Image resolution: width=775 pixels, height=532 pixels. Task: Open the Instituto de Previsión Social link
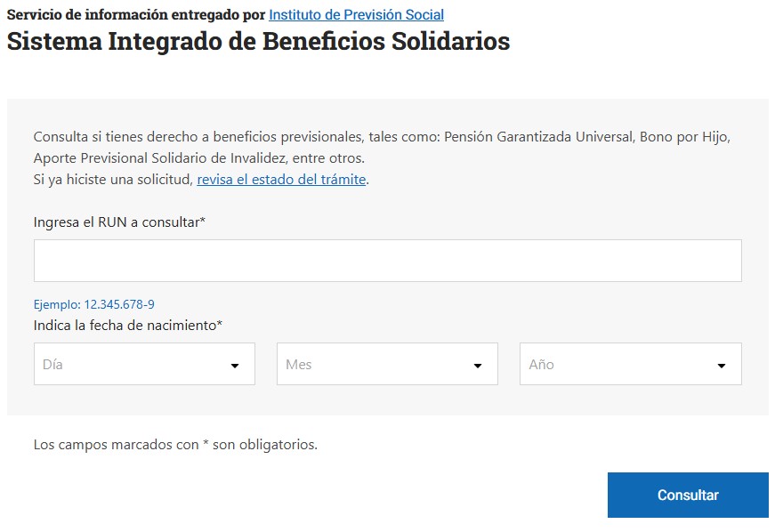click(356, 15)
